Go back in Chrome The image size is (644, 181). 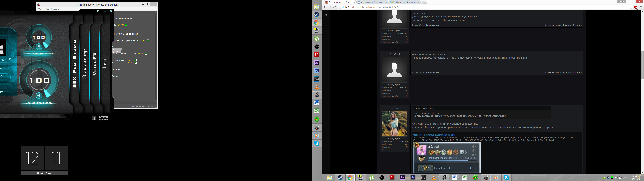coord(325,7)
